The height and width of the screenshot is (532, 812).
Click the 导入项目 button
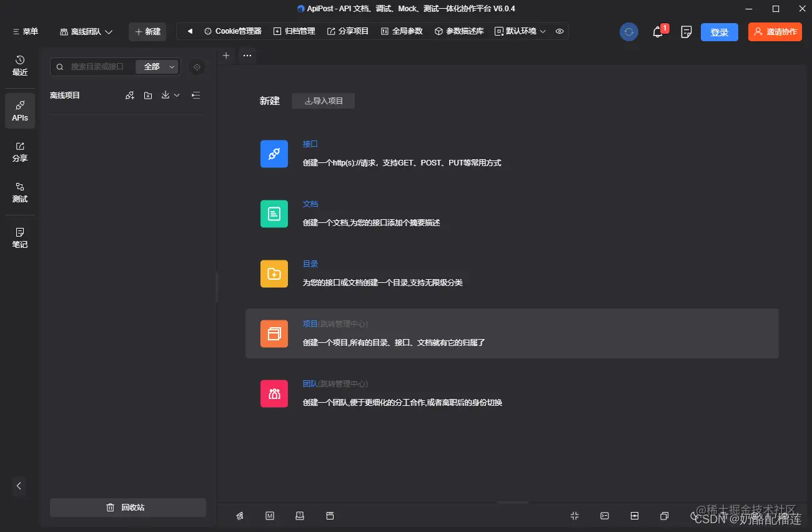324,101
